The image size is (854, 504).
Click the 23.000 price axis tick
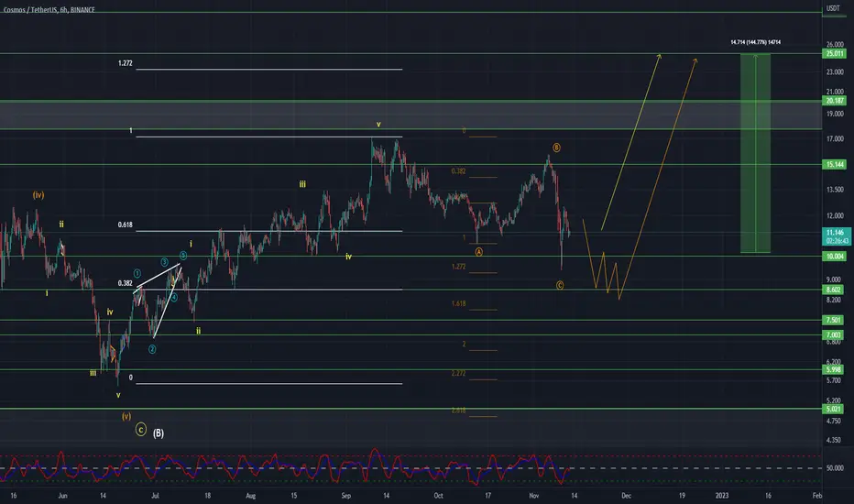pos(835,71)
